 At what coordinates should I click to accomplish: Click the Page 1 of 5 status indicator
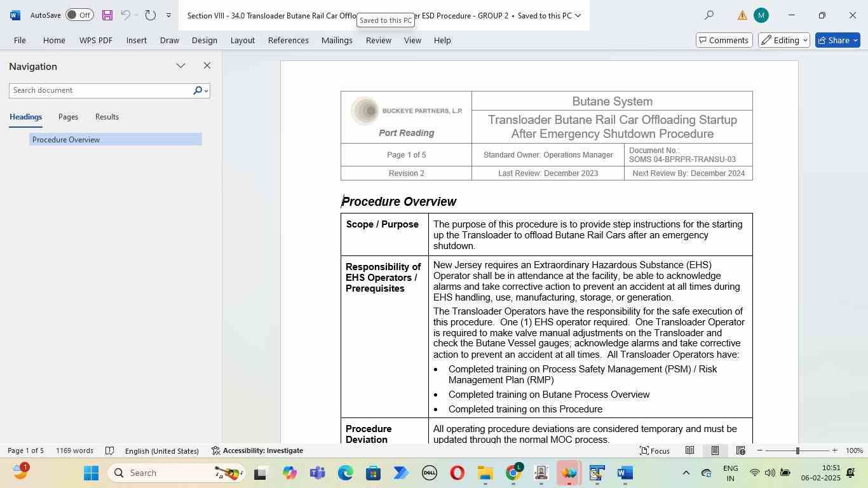pos(25,451)
